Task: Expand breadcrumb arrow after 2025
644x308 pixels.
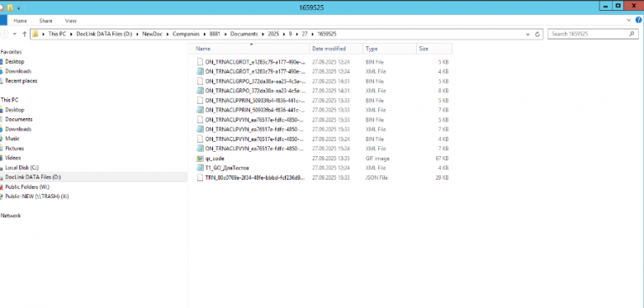Action: coord(283,34)
